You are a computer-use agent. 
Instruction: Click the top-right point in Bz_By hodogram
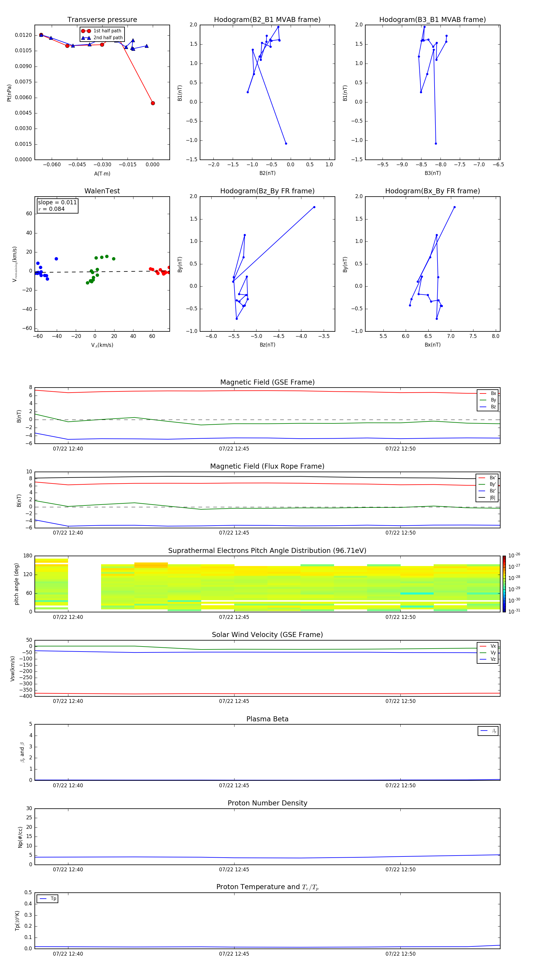[314, 207]
